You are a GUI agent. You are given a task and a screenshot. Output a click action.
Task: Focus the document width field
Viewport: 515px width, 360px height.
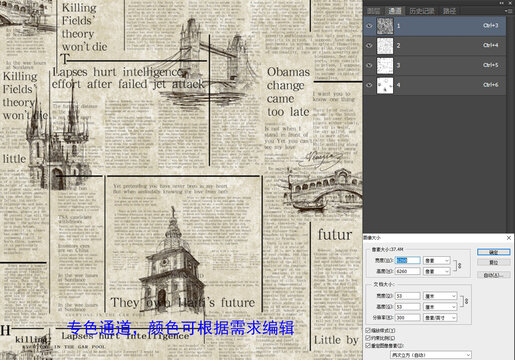click(x=408, y=296)
